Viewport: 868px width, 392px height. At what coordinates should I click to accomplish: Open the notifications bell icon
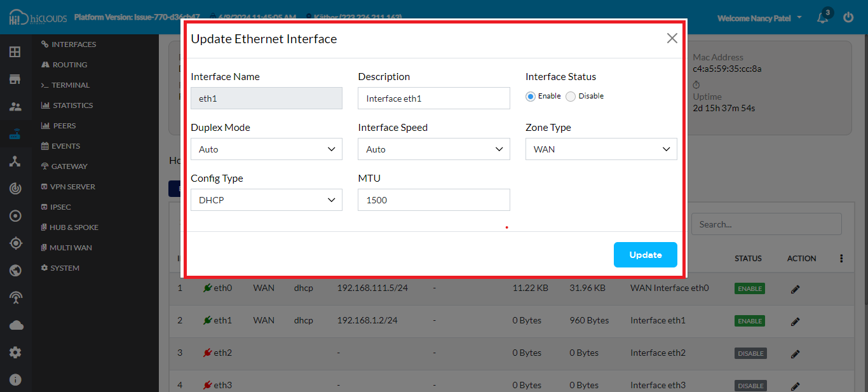[x=823, y=18]
